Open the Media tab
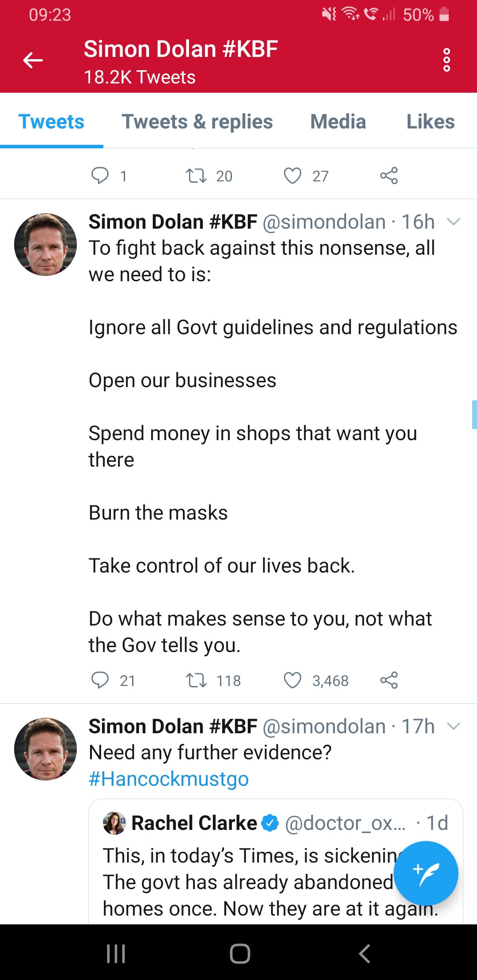477x980 pixels. point(338,122)
